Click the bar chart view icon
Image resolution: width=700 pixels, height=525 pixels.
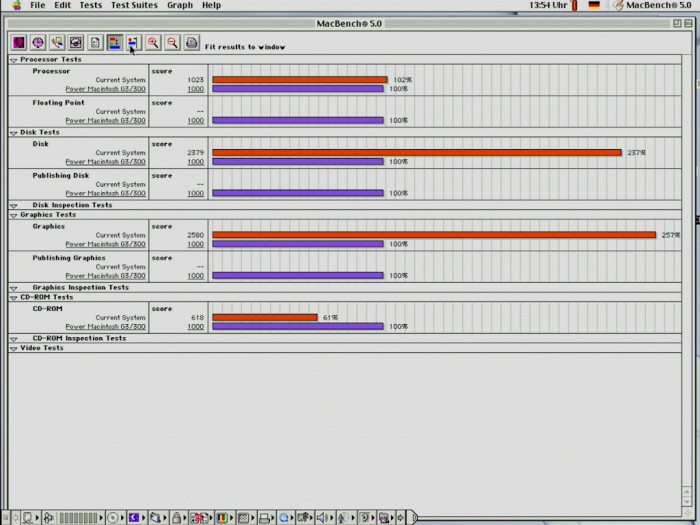coord(114,43)
